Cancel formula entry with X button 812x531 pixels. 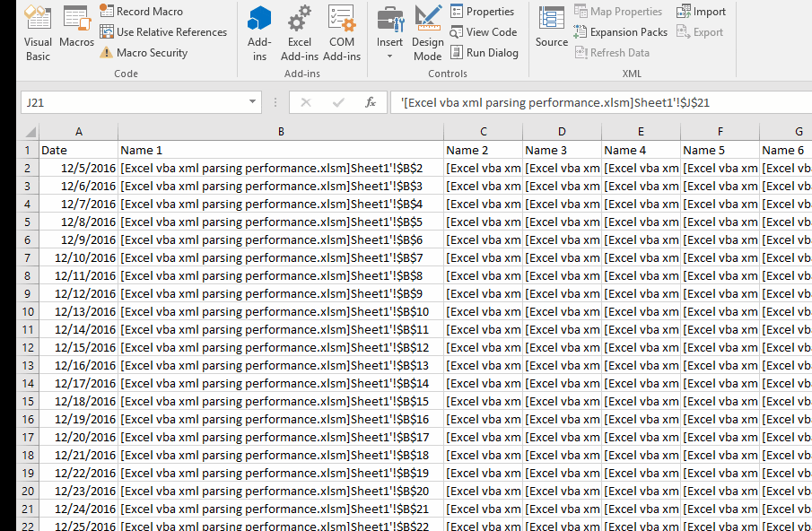tap(306, 102)
